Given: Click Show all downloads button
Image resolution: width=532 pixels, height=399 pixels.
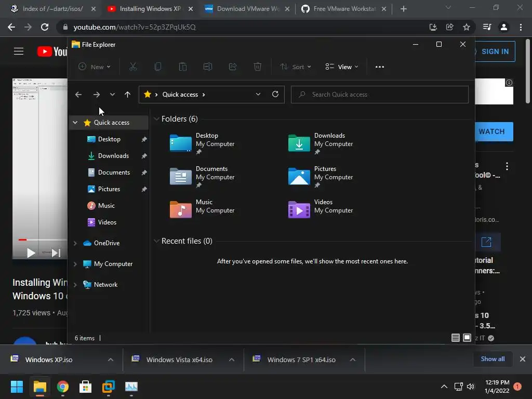Looking at the screenshot, I should [x=493, y=359].
